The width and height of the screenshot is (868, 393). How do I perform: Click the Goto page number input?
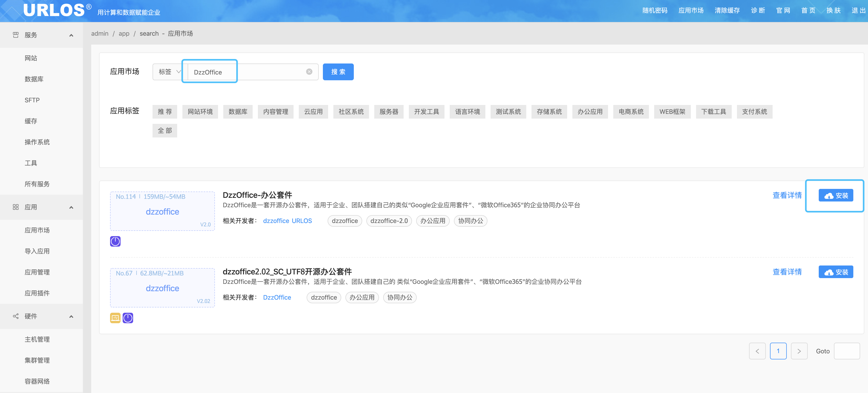[847, 351]
